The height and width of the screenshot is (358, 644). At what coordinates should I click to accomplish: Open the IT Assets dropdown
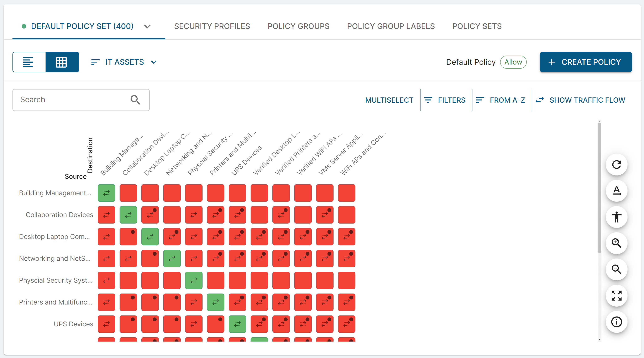(x=124, y=62)
